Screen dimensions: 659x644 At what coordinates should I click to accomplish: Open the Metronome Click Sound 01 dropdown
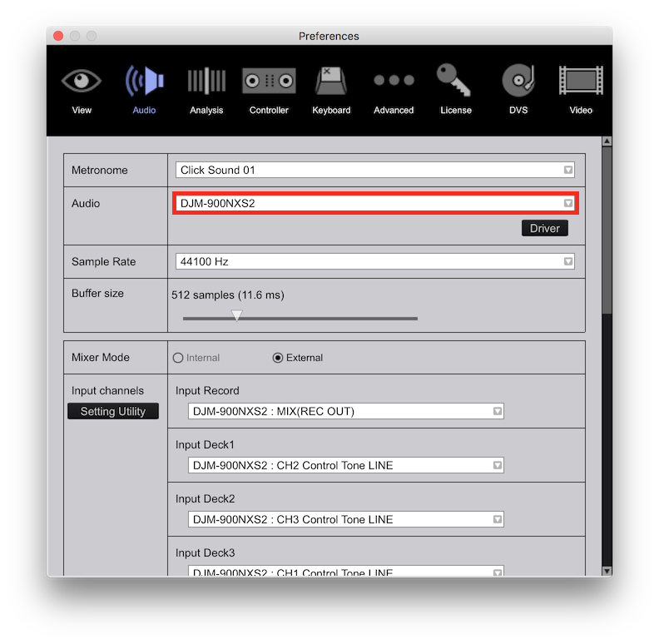(x=375, y=170)
